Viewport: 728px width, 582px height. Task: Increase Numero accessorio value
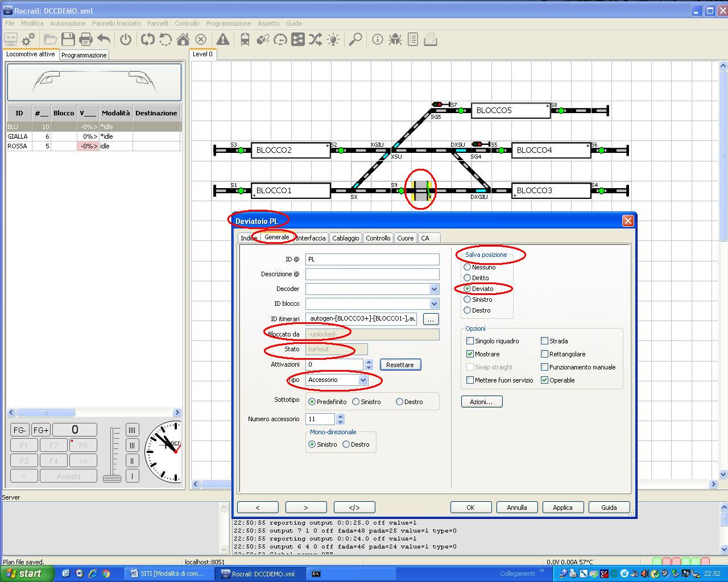tap(340, 416)
